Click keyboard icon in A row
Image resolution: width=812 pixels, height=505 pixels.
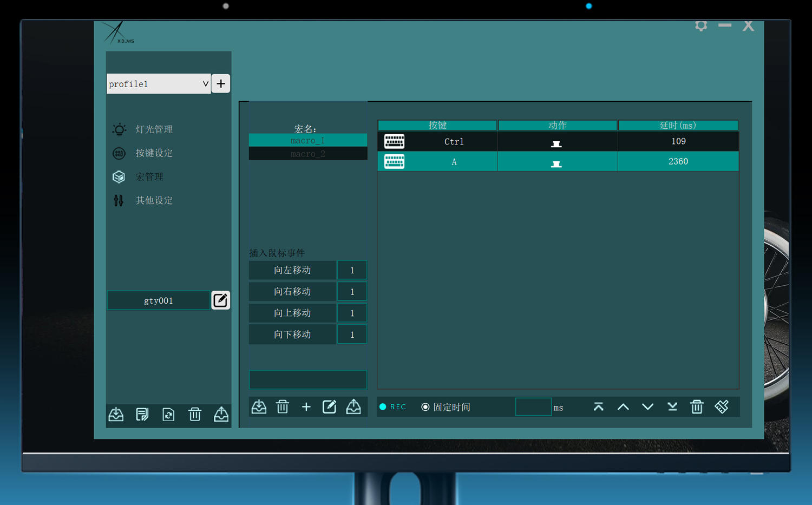[x=394, y=162]
